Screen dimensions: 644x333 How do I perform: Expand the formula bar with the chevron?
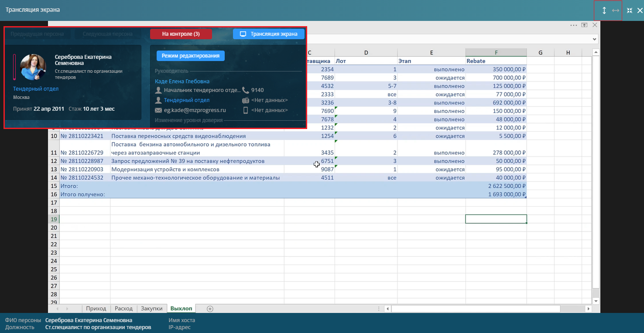click(595, 39)
